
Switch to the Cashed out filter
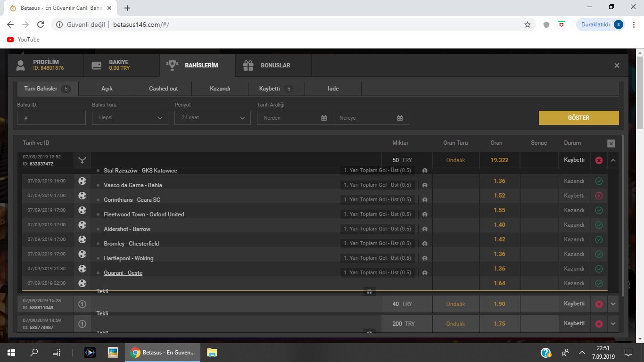coord(164,89)
